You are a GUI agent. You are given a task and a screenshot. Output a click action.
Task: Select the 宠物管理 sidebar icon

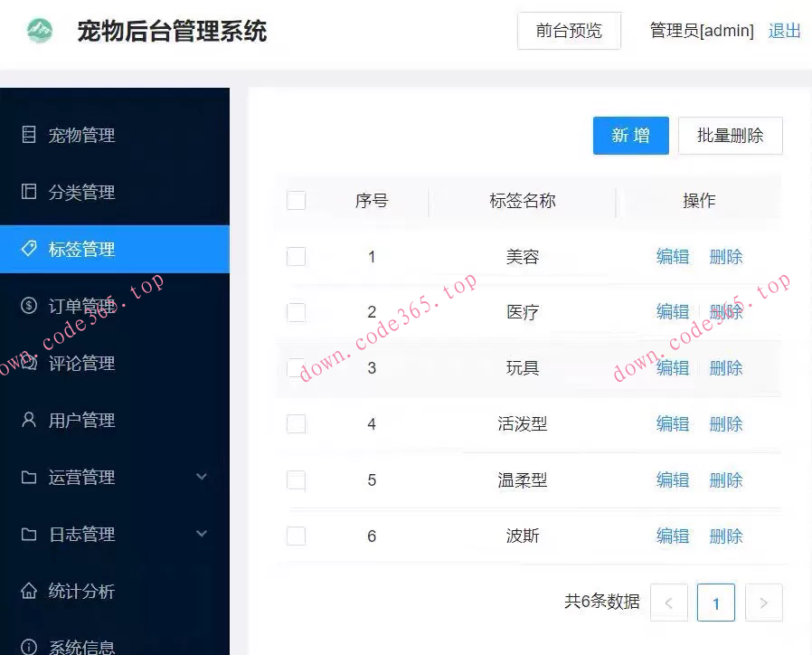[x=30, y=135]
